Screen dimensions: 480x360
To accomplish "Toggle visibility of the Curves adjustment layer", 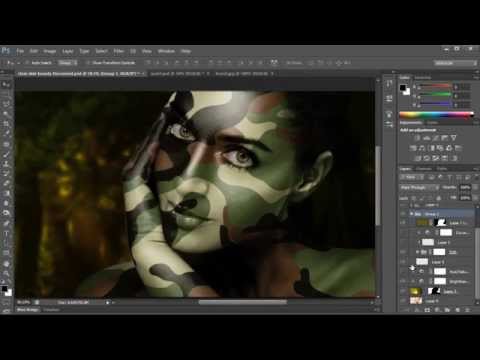I will (x=403, y=233).
